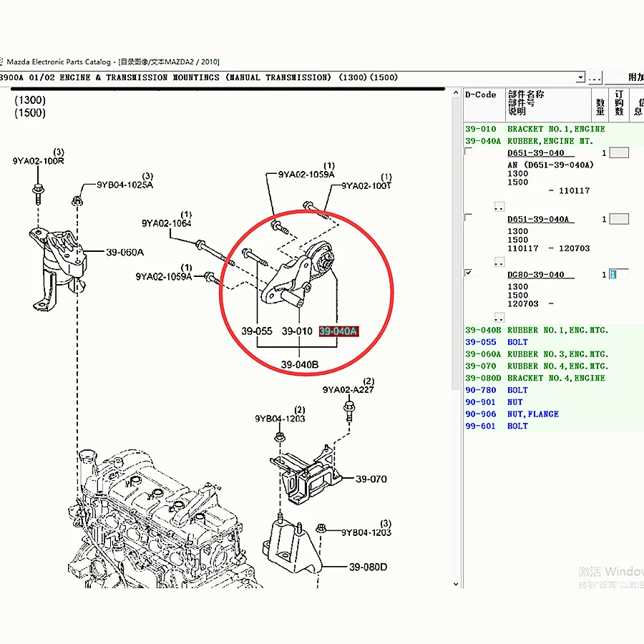This screenshot has width=644, height=644.
Task: Click the "AN (D651-39-040A)" note text
Action: point(551,165)
